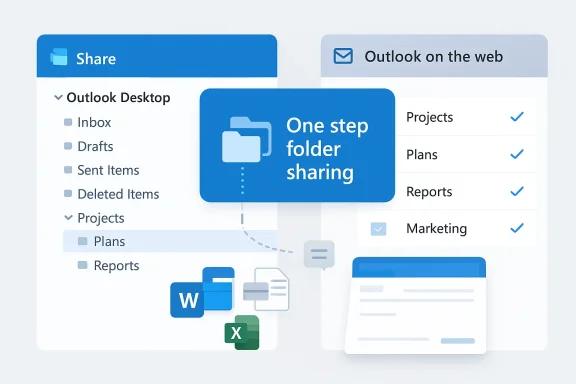Image resolution: width=576 pixels, height=384 pixels.
Task: Click the One step folder sharing card
Action: point(297,145)
